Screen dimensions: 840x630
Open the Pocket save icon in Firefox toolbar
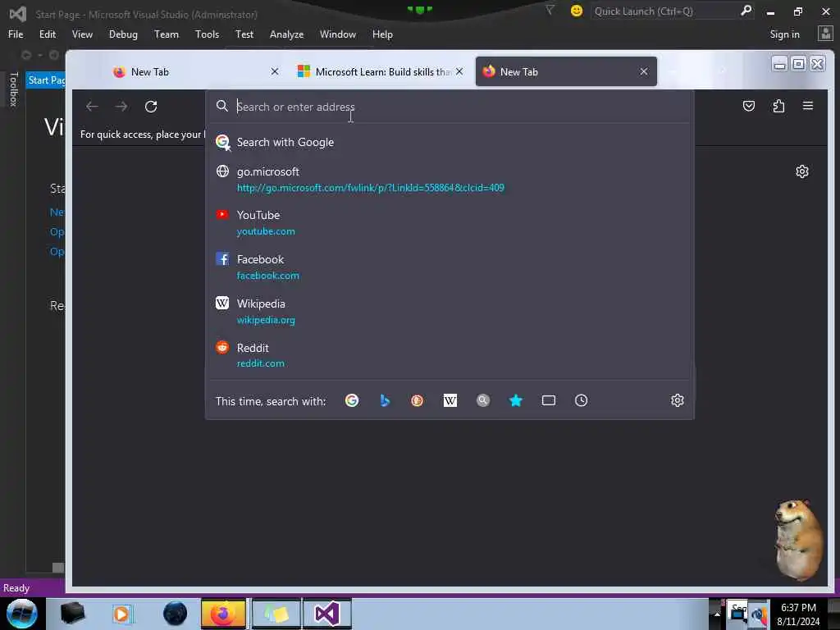749,106
